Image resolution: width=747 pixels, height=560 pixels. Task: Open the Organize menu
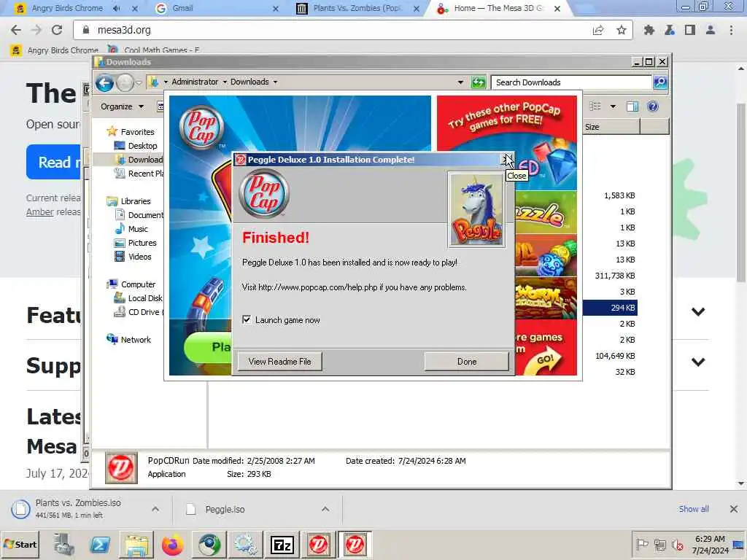[x=122, y=106]
